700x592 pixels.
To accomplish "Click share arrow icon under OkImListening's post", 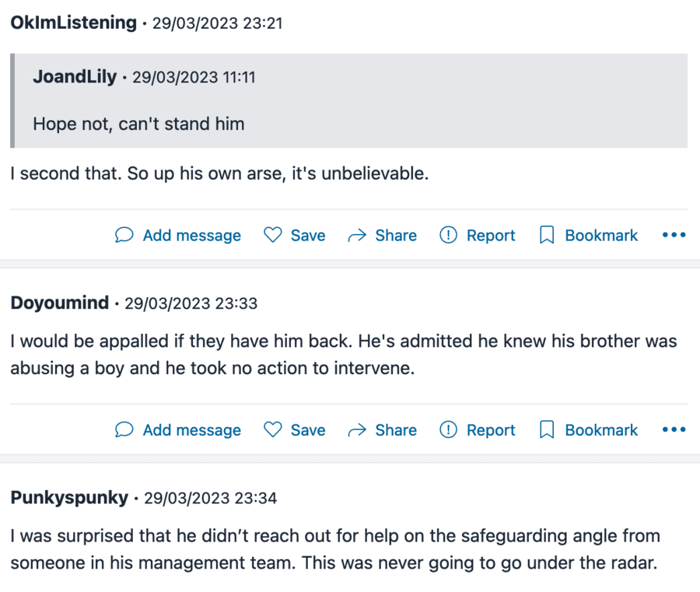I will point(357,235).
